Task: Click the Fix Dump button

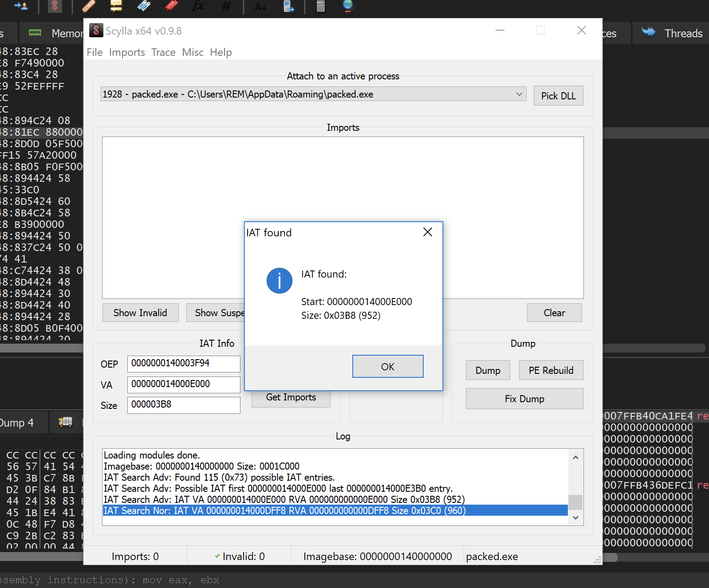Action: pos(524,399)
